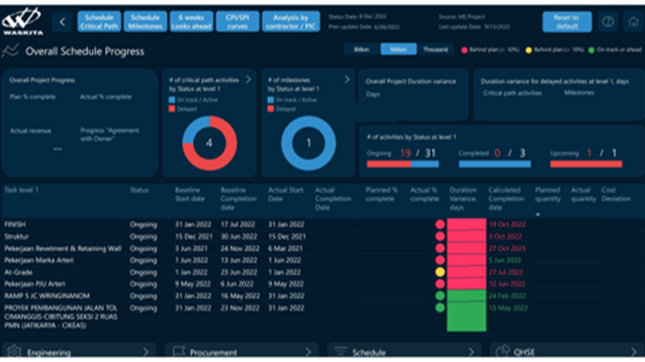Image resolution: width=645 pixels, height=362 pixels.
Task: Open the ellipsis more options in Overall Project Progress
Action: click(58, 149)
